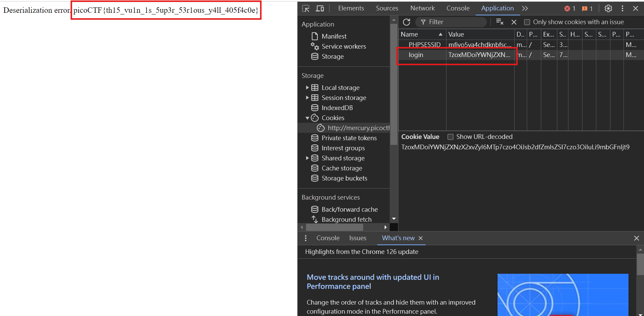644x316 pixels.
Task: Click the Value column header
Action: coord(480,34)
